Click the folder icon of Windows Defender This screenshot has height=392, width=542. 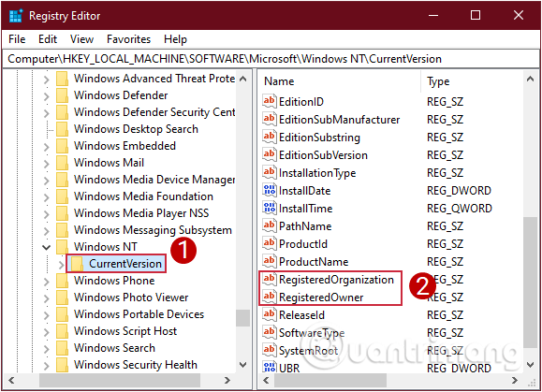pos(62,95)
